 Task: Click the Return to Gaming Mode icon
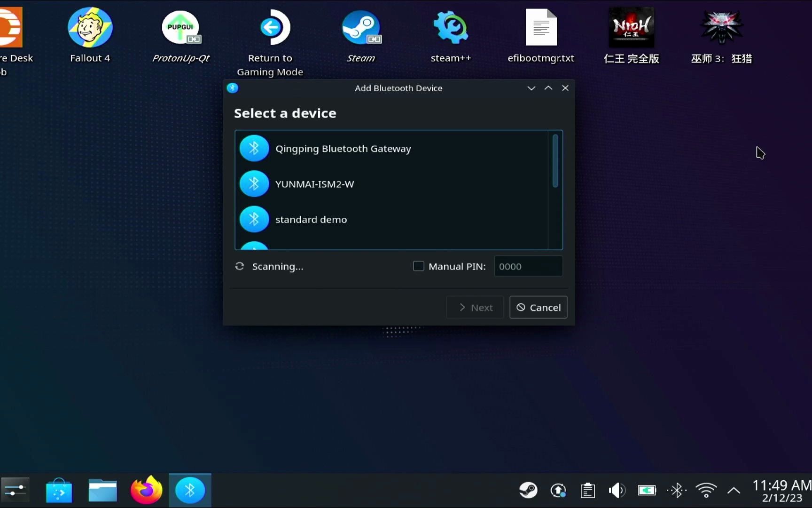point(270,42)
